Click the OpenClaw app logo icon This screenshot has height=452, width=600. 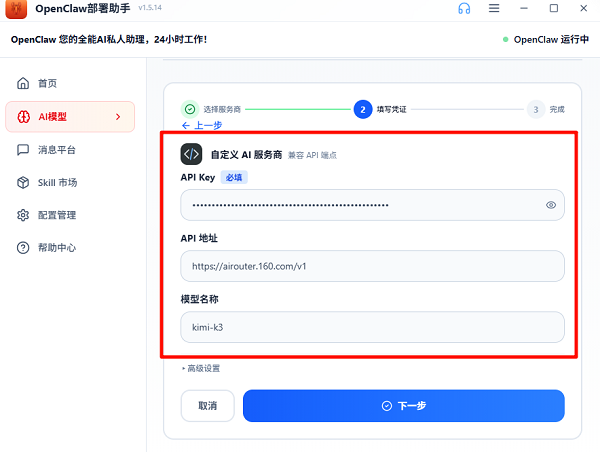[x=16, y=8]
